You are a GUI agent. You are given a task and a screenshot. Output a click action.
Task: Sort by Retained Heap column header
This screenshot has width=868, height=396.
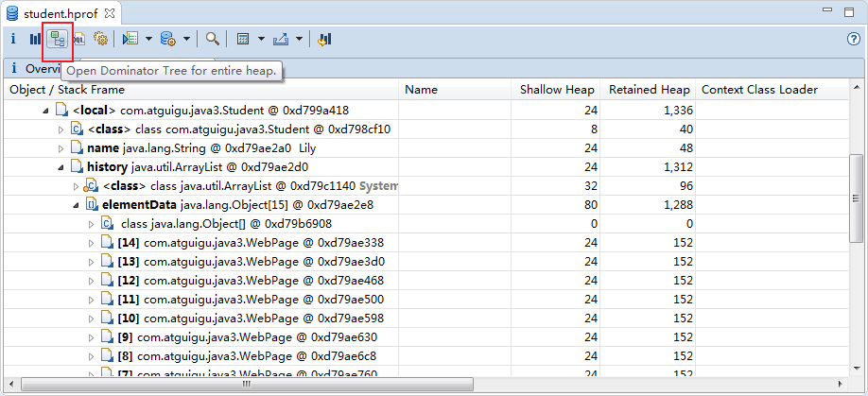(650, 90)
